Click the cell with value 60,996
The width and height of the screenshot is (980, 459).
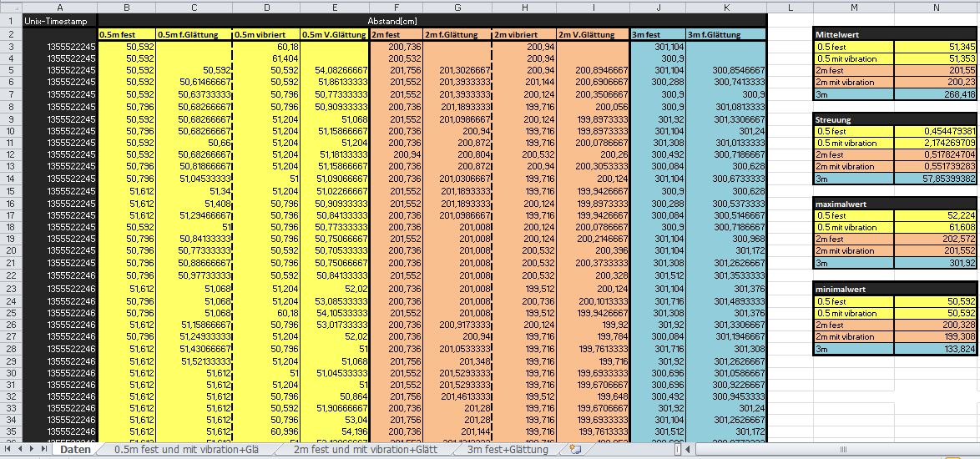point(267,431)
